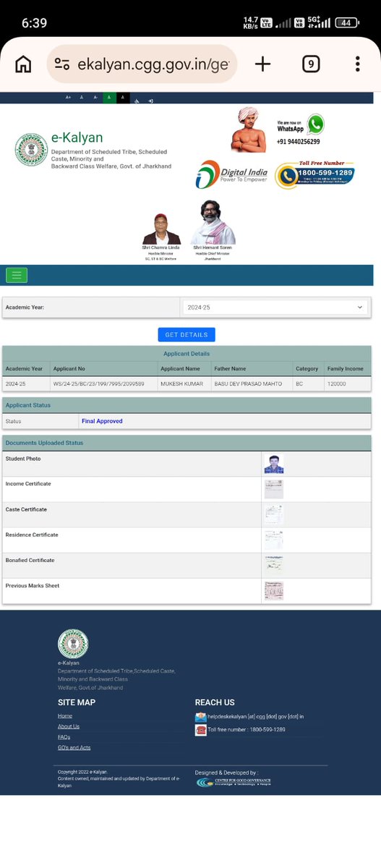This screenshot has height=868, width=381.
Task: Tap the address bar URL ekalyan.cgg.gov.in
Action: (153, 64)
